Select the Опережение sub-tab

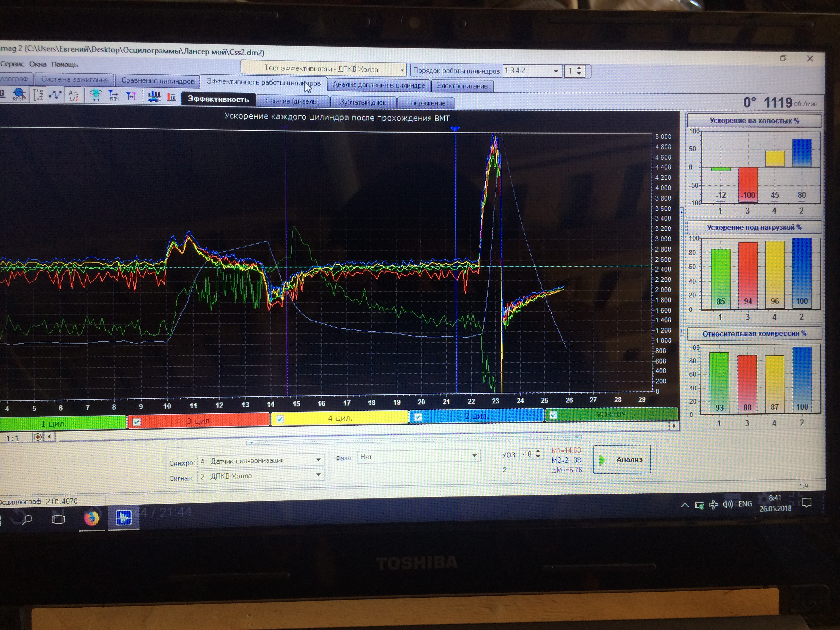426,103
